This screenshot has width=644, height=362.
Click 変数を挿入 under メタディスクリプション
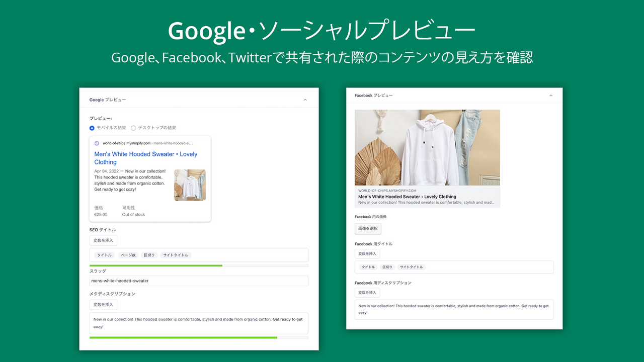click(x=103, y=305)
